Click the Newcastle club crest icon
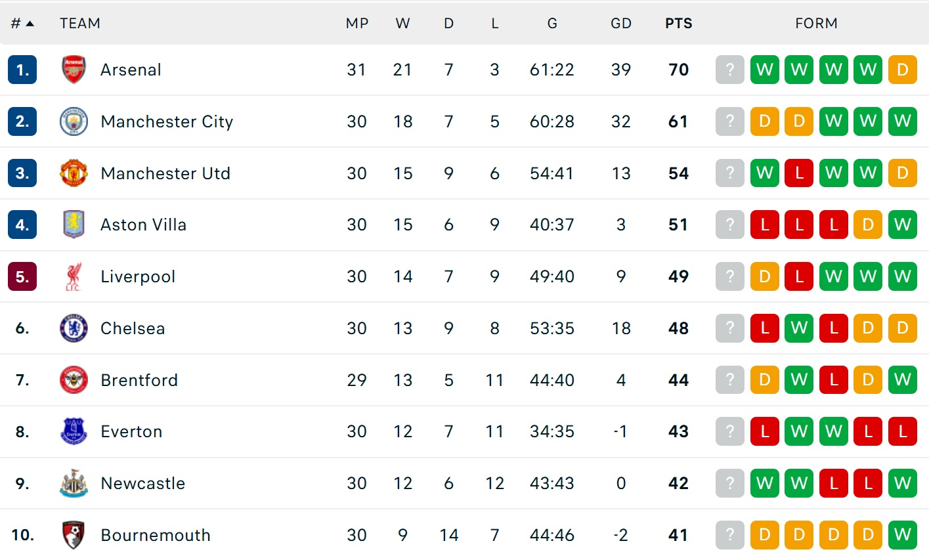 coord(74,483)
